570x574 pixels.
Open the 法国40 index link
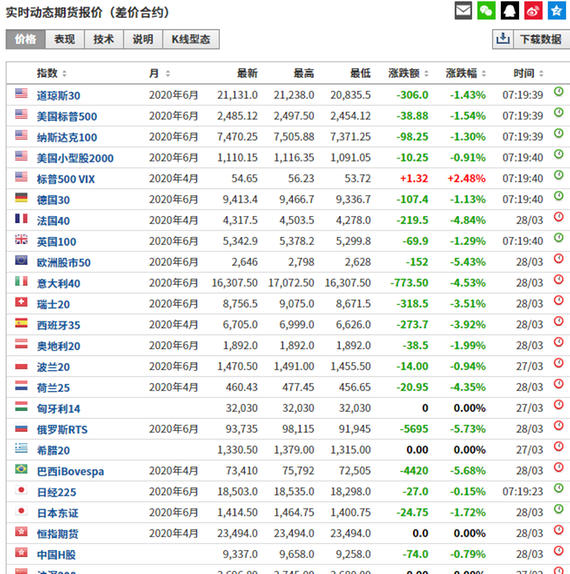pos(53,221)
